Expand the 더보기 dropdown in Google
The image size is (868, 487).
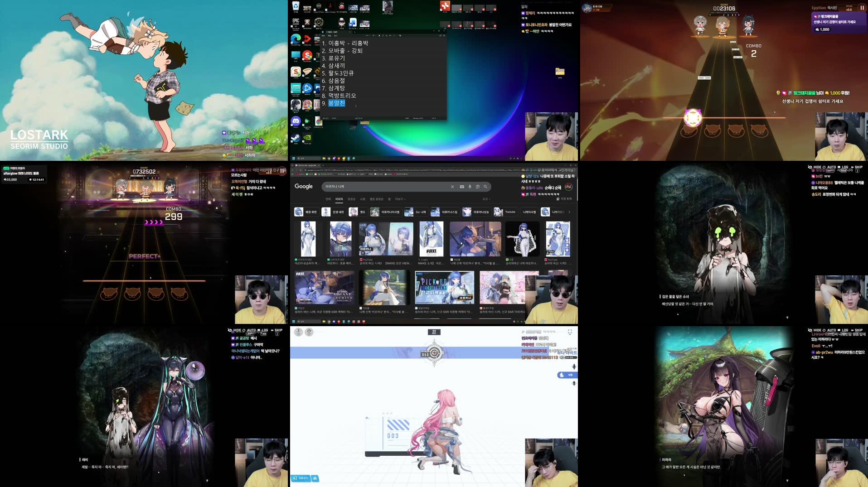pos(400,199)
